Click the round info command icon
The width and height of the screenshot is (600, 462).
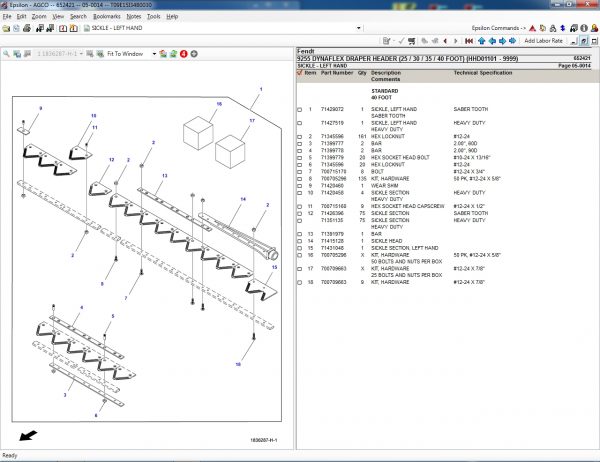pos(584,28)
